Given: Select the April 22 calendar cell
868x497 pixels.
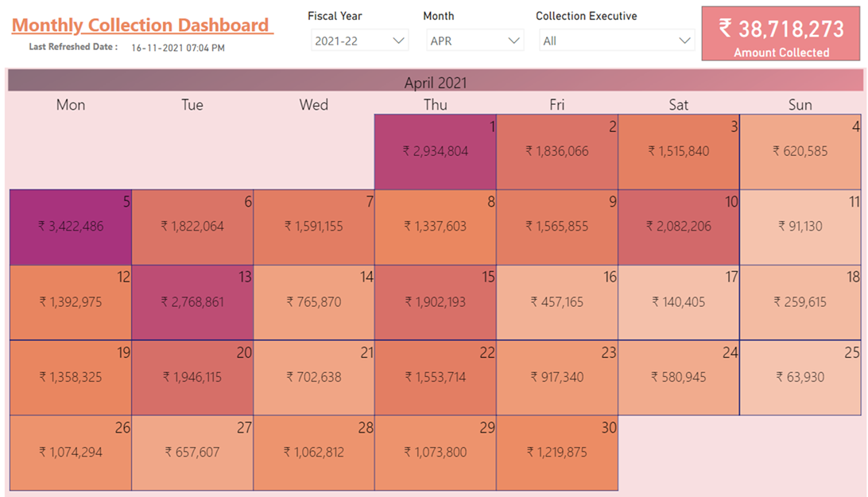Looking at the screenshot, I should [435, 378].
